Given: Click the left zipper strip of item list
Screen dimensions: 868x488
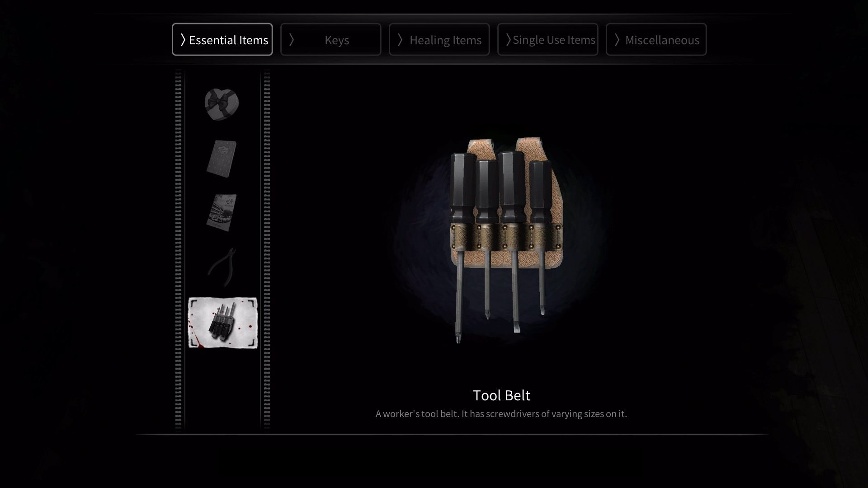Looking at the screenshot, I should tap(178, 249).
